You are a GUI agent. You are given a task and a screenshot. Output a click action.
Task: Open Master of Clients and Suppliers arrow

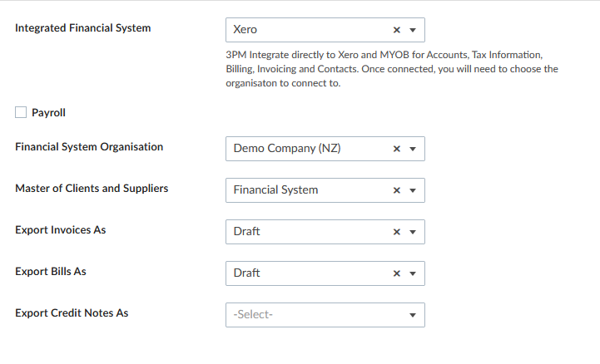(413, 190)
